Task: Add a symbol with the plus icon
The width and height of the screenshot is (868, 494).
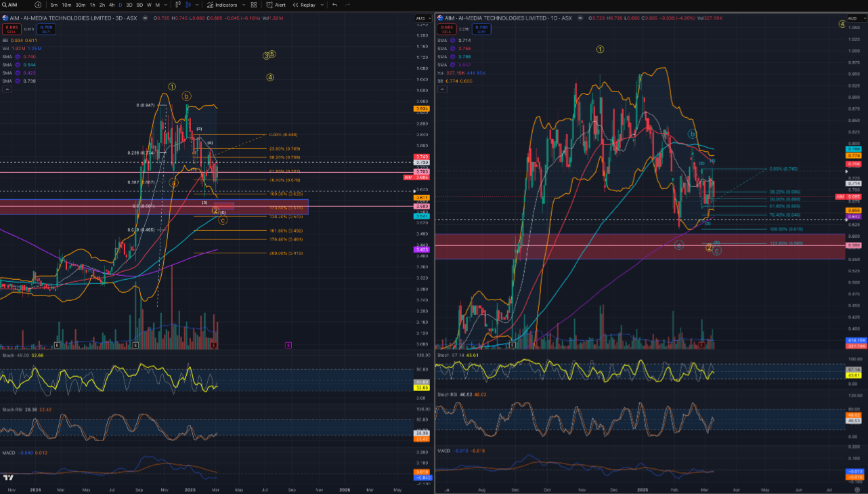Action: click(38, 5)
